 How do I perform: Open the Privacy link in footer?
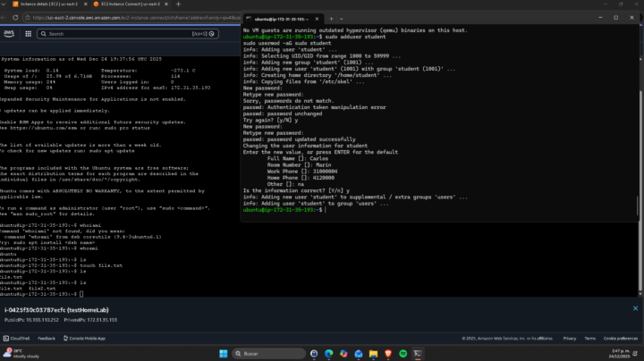click(569, 339)
